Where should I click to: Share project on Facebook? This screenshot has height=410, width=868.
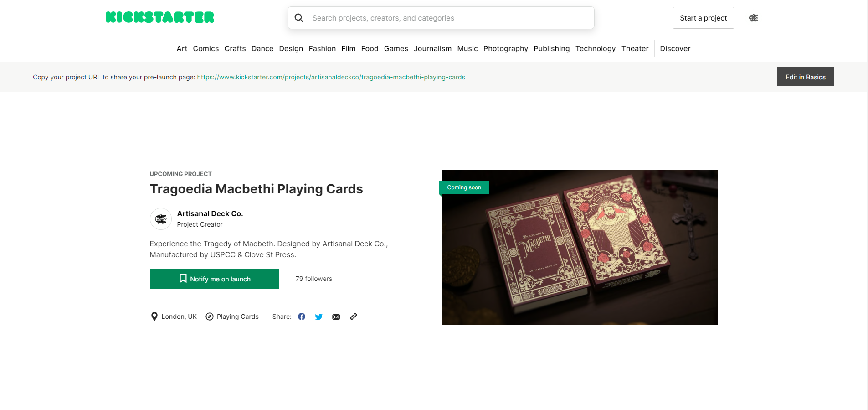(x=302, y=317)
